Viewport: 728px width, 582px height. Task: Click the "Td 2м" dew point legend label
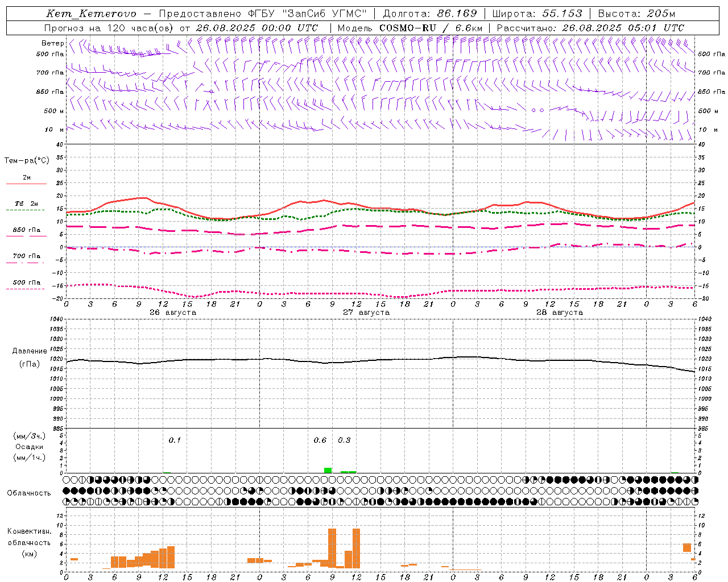[x=27, y=203]
